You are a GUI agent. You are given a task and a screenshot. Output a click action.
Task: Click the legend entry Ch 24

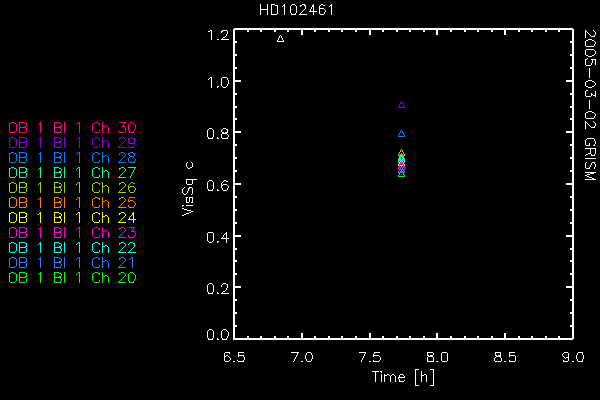point(72,218)
